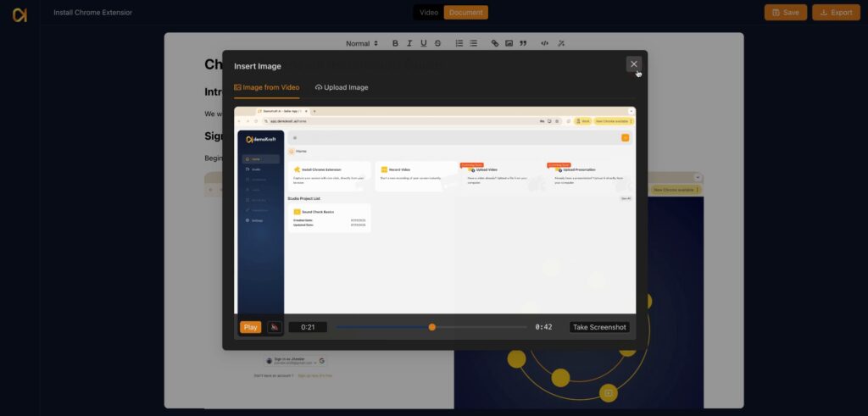The image size is (868, 416).
Task: Click the Export button
Action: coord(836,13)
